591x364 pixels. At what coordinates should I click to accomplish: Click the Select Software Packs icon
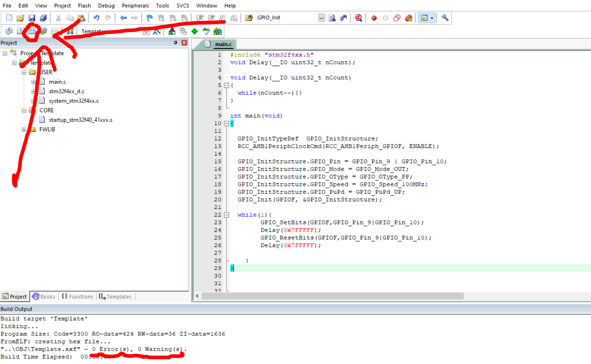coord(206,31)
